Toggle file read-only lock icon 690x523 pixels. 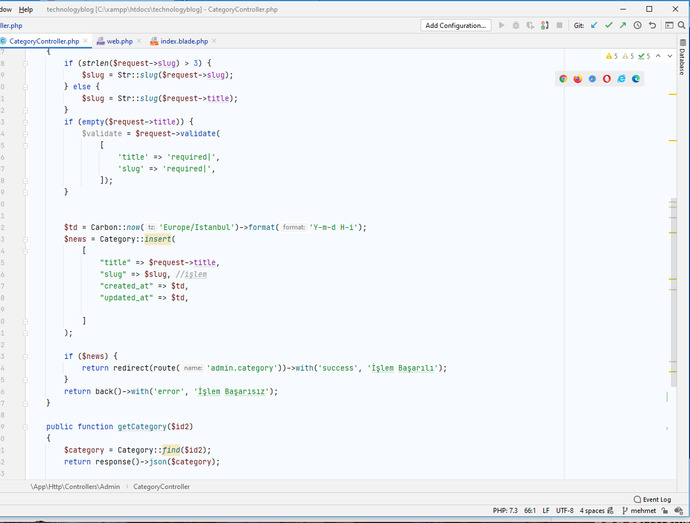tap(665, 511)
